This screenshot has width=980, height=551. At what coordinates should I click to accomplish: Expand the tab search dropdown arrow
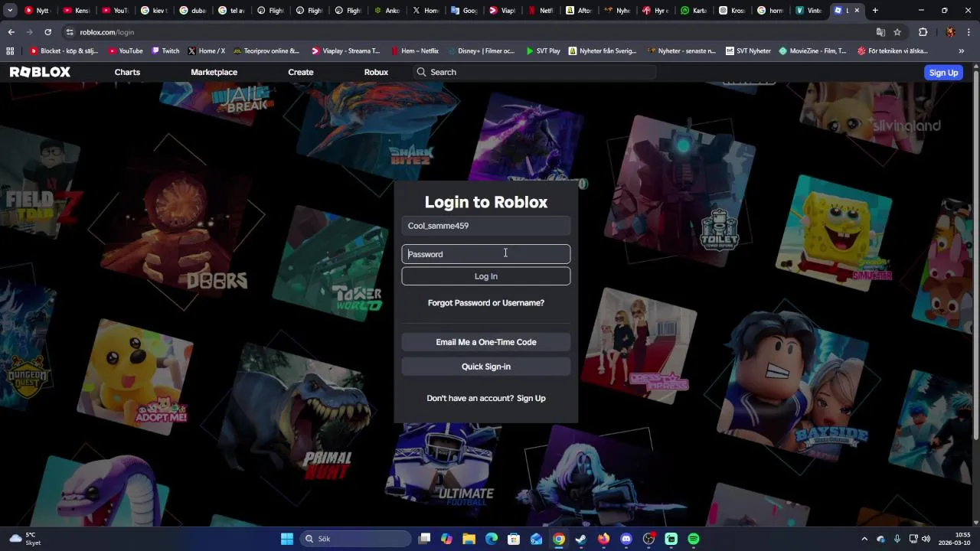[x=10, y=11]
